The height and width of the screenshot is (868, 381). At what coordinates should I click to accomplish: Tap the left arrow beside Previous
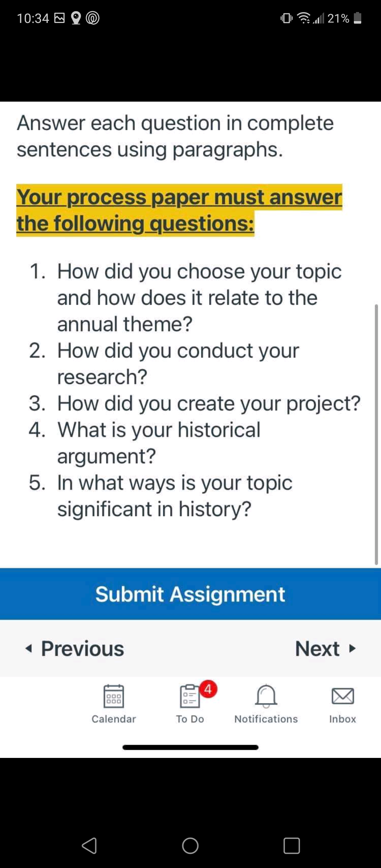pyautogui.click(x=29, y=649)
